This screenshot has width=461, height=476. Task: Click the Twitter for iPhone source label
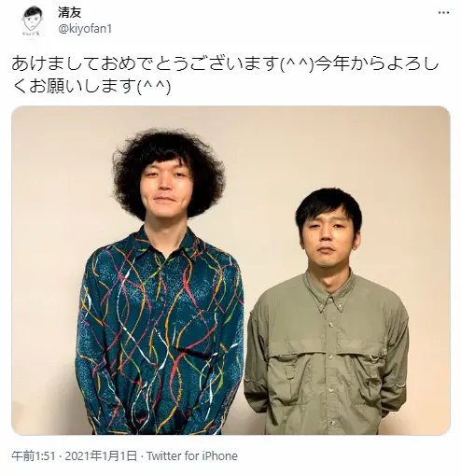coord(192,456)
